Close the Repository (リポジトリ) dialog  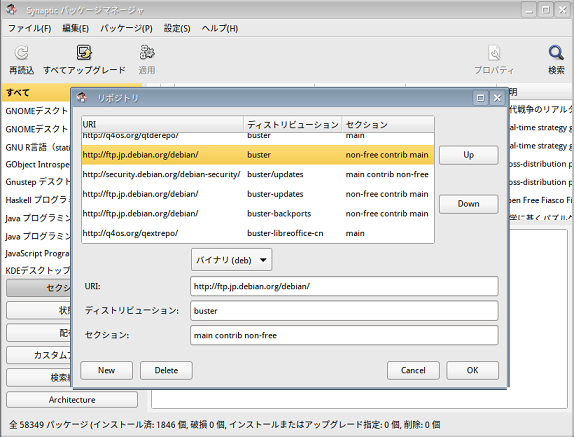tap(497, 98)
